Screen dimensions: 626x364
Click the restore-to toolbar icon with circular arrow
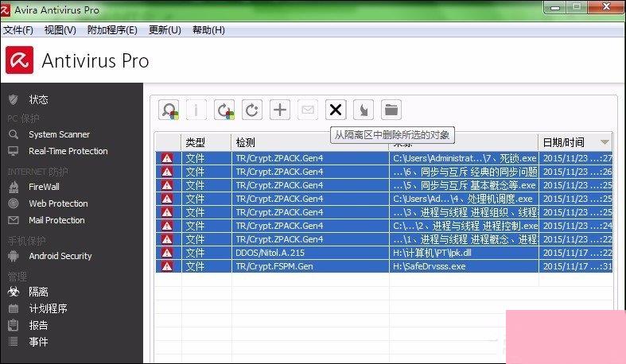click(252, 110)
